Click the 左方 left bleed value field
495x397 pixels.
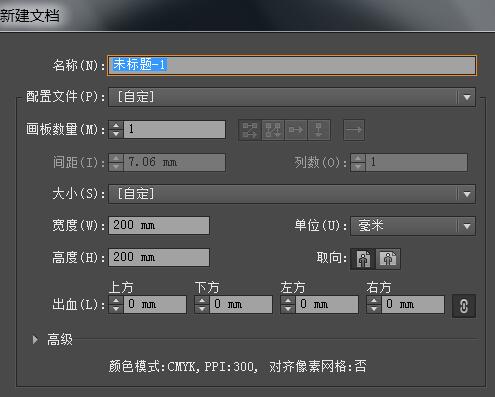(x=327, y=304)
